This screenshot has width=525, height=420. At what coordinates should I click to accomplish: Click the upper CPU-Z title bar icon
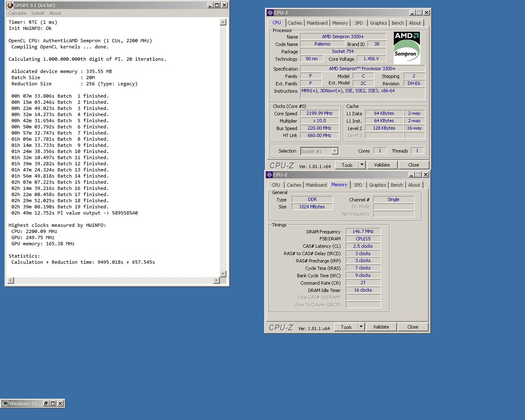coord(270,13)
